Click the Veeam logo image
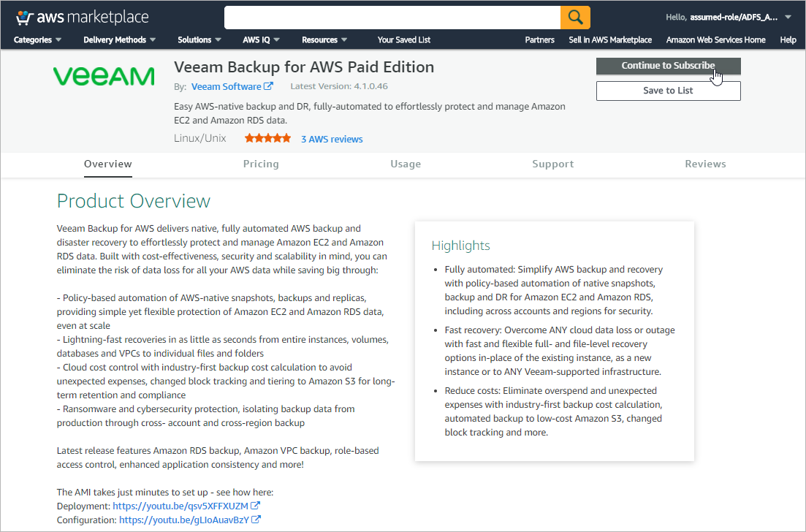The width and height of the screenshot is (806, 532). [104, 76]
